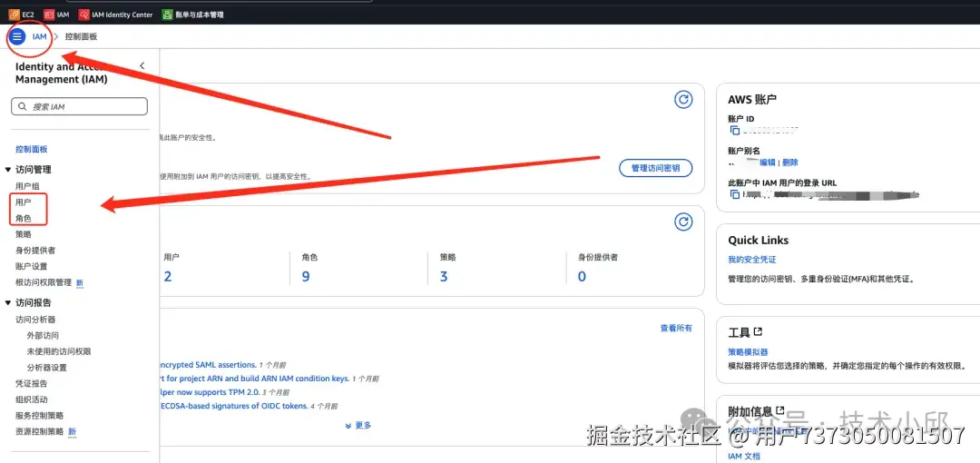Viewport: 980px width, 463px height.
Task: Open 外部访问 under access analyzer
Action: 43,336
